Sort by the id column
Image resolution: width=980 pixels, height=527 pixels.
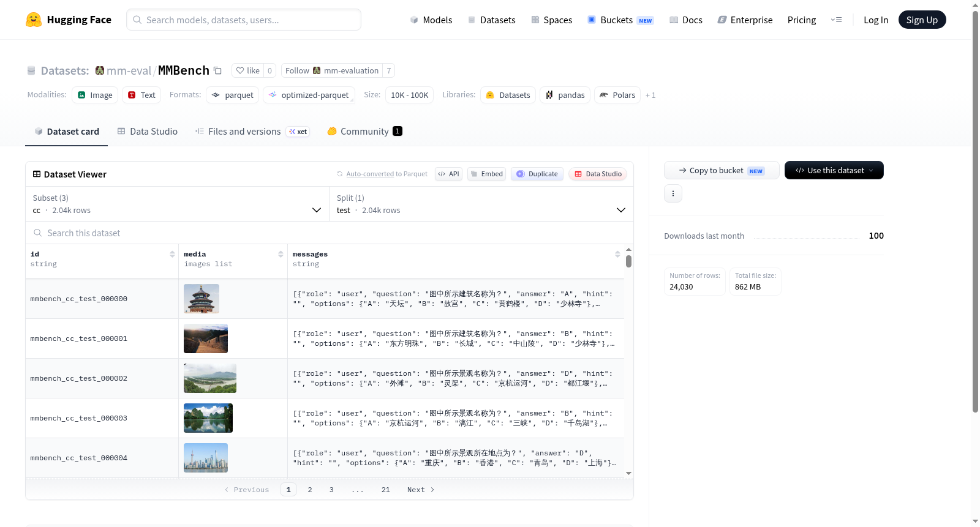[x=172, y=254]
